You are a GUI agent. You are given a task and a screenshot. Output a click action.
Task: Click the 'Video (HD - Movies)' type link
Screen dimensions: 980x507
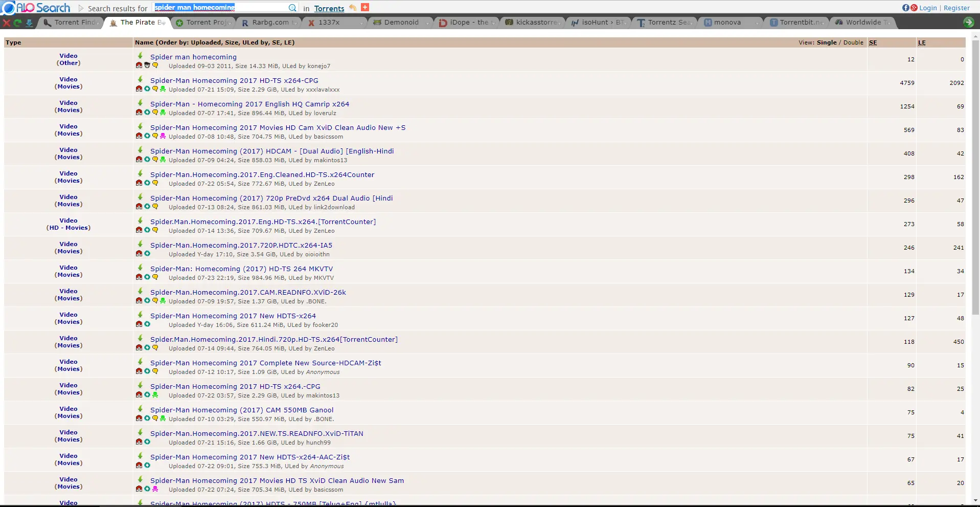click(69, 224)
